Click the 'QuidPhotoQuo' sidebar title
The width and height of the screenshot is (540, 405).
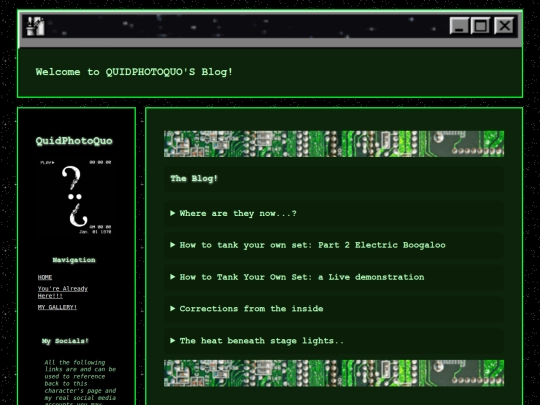(x=74, y=141)
